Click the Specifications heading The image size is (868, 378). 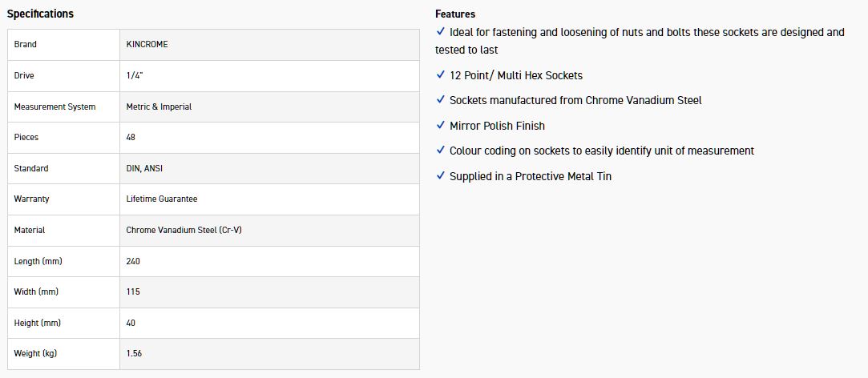click(40, 14)
